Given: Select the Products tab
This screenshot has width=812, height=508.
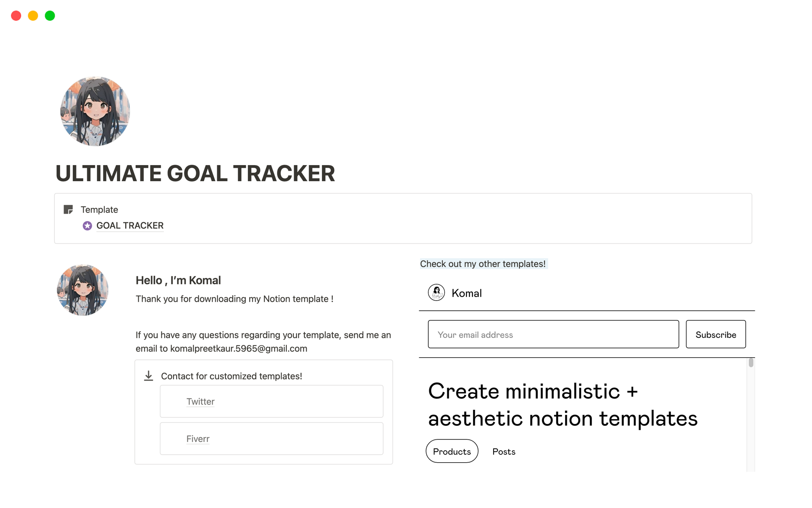Looking at the screenshot, I should point(452,451).
